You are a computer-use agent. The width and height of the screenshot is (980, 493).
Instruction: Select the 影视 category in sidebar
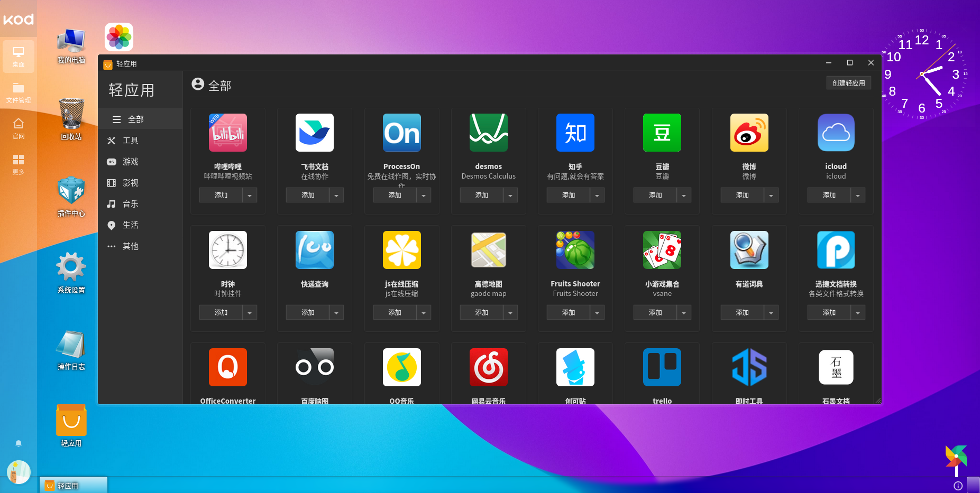click(141, 183)
